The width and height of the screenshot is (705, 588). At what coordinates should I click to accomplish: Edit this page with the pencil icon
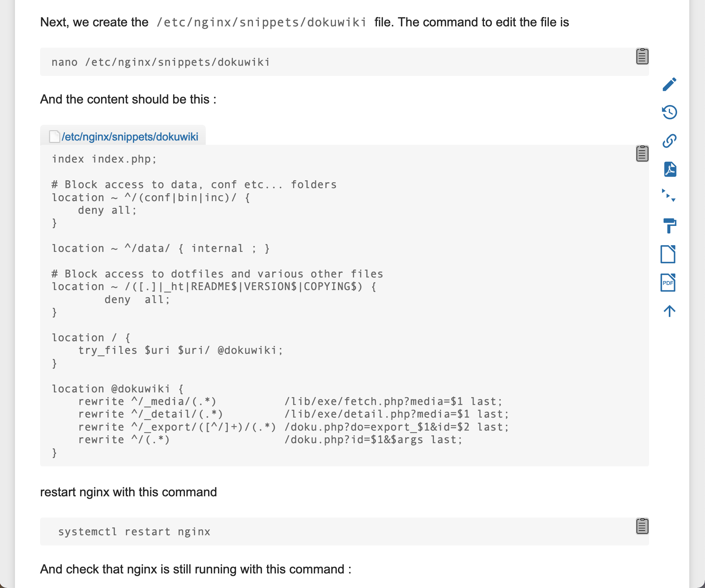pos(669,84)
